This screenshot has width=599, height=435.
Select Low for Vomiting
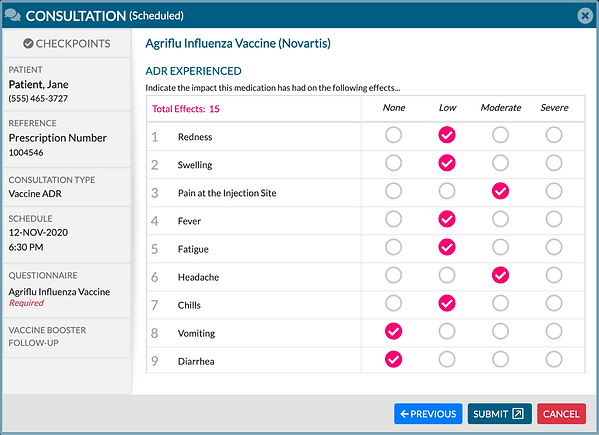pos(447,331)
